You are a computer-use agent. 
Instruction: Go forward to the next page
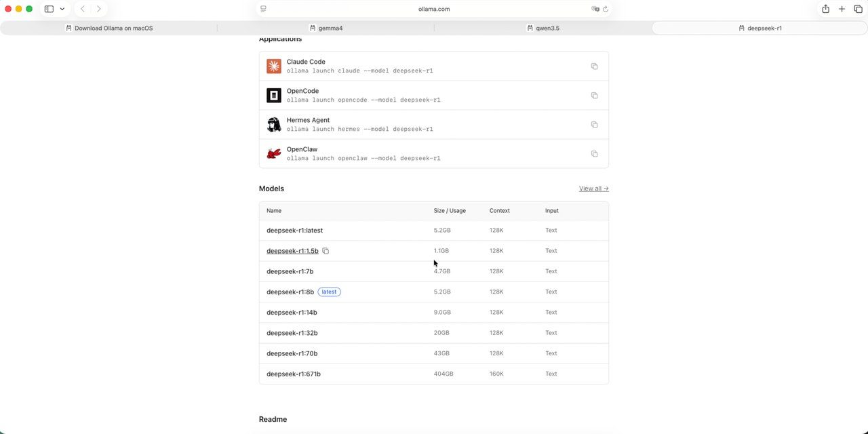pos(99,9)
